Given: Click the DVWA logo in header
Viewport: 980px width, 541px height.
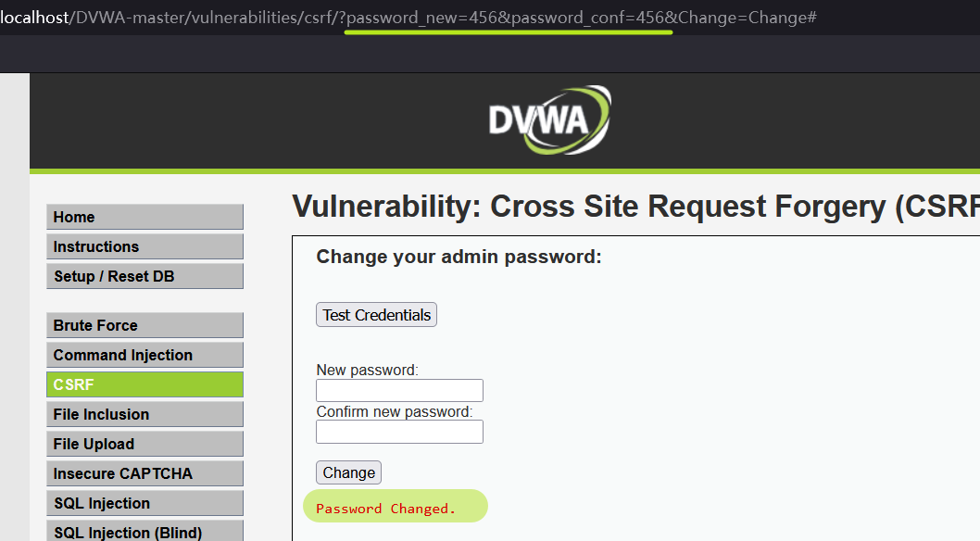Looking at the screenshot, I should tap(550, 120).
